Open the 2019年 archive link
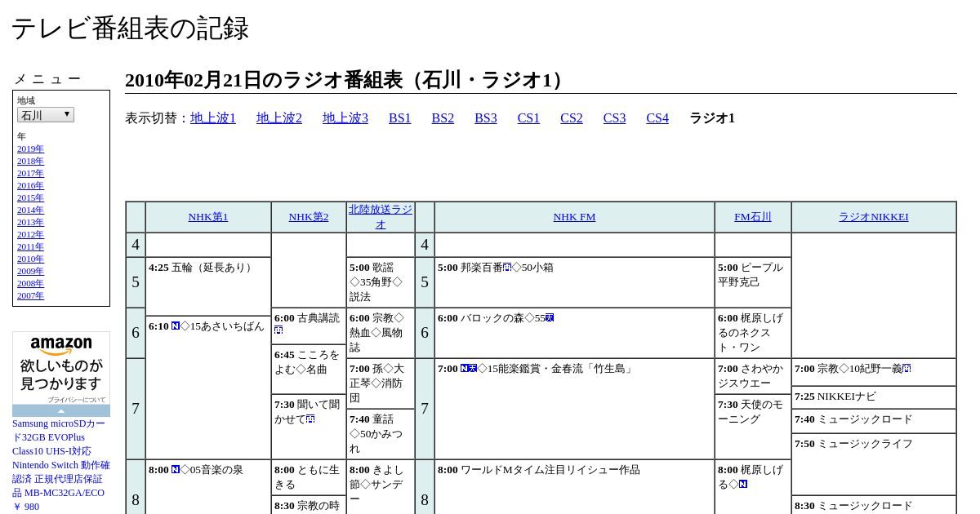The height and width of the screenshot is (514, 980). (x=30, y=149)
